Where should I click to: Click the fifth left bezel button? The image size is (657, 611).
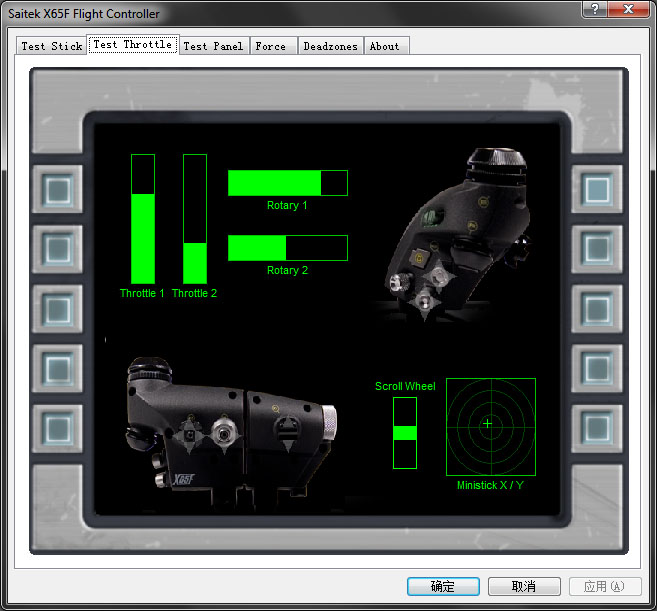[x=57, y=428]
